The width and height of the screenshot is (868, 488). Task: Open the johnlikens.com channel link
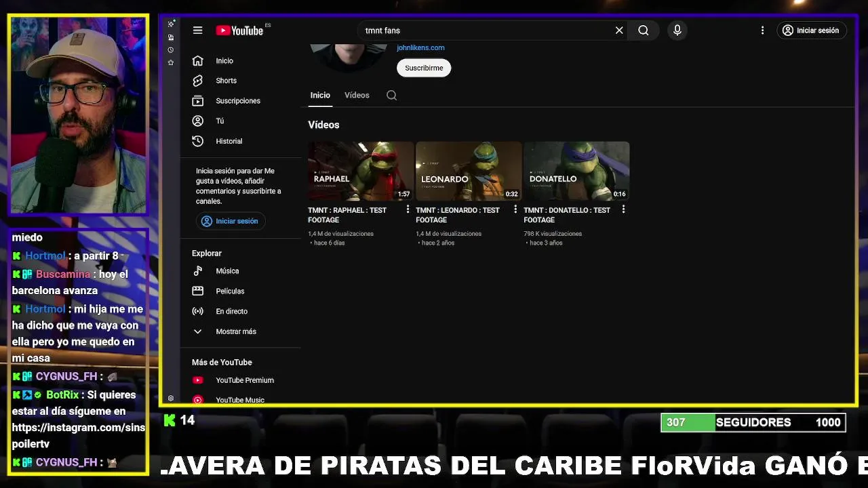(420, 47)
